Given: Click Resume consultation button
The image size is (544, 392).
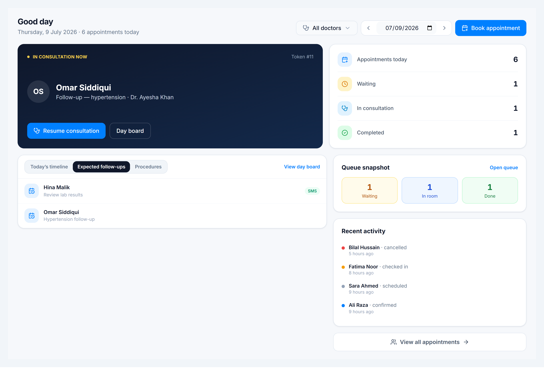Looking at the screenshot, I should tap(66, 131).
